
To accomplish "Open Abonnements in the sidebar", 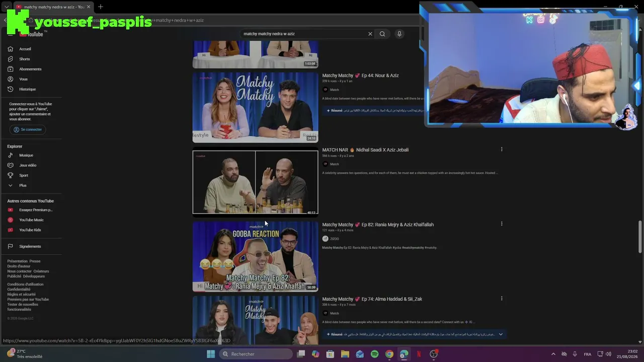I will click(30, 69).
